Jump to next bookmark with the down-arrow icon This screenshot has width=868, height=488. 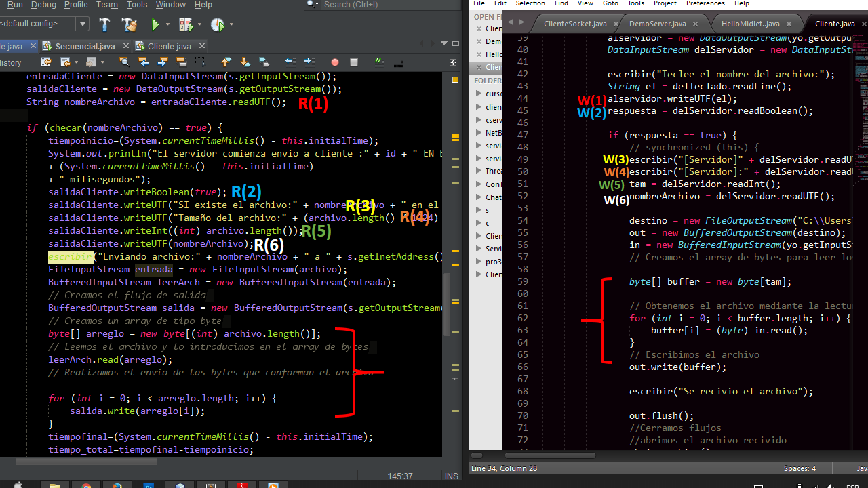click(x=245, y=62)
